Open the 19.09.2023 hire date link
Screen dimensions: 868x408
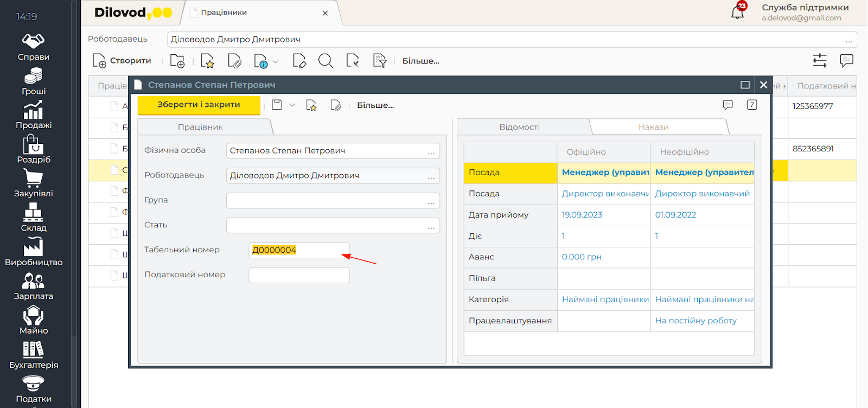click(582, 215)
